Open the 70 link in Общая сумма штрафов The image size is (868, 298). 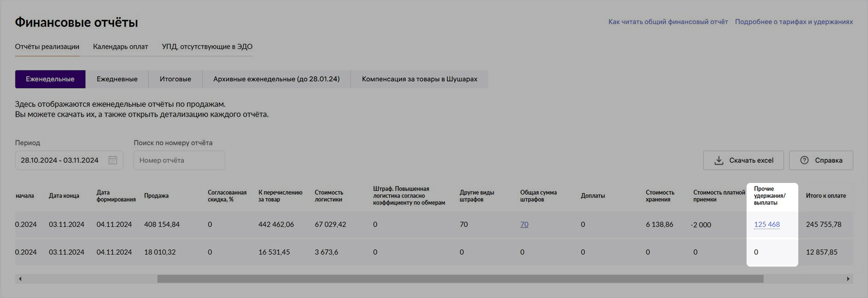524,225
